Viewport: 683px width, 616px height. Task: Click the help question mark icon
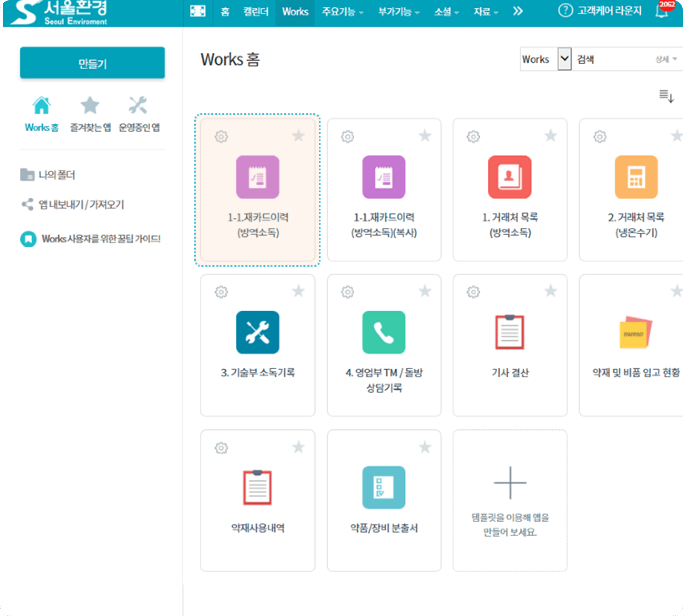565,10
